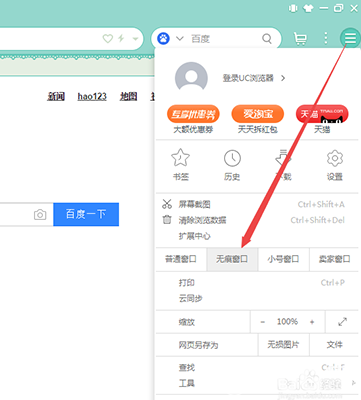Expand the Tools submenu arrow
The width and height of the screenshot is (361, 400).
(x=354, y=383)
